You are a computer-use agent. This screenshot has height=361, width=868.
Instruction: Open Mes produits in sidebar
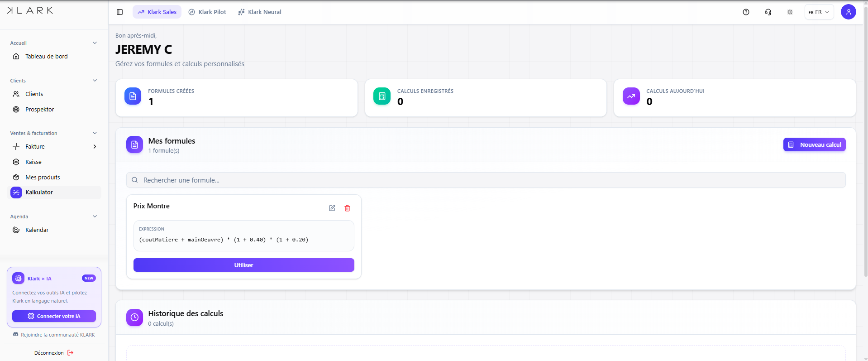tap(54, 178)
